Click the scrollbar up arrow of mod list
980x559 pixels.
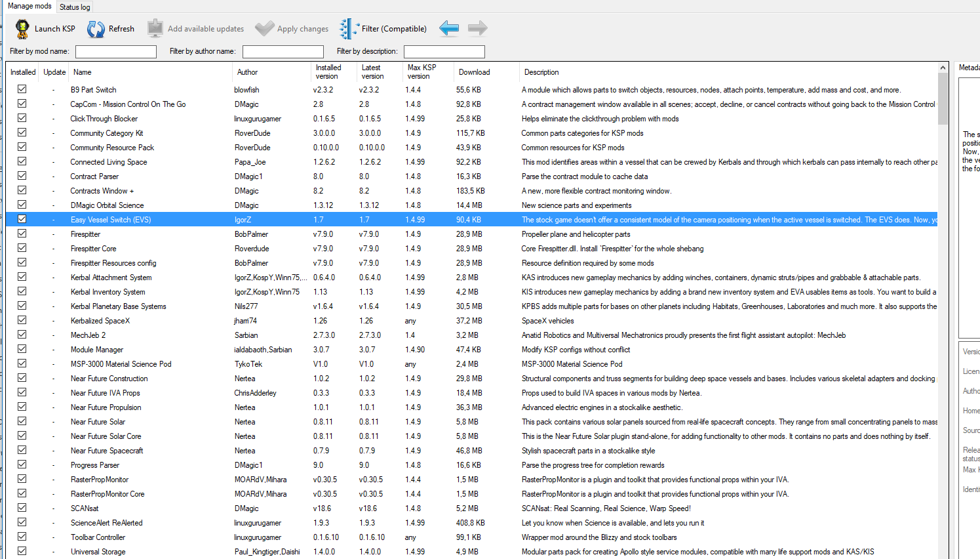point(943,68)
